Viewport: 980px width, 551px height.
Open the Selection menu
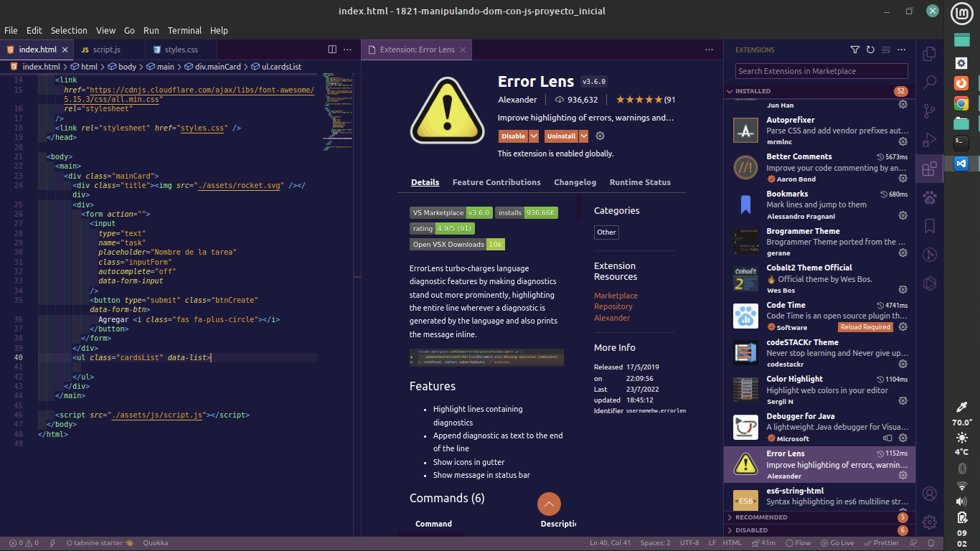point(69,30)
